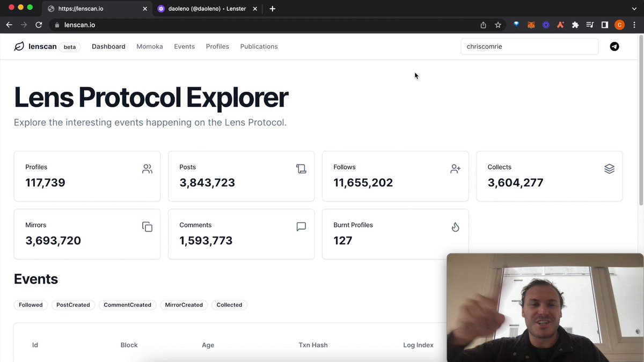Open the blue diamond extension

click(x=516, y=25)
